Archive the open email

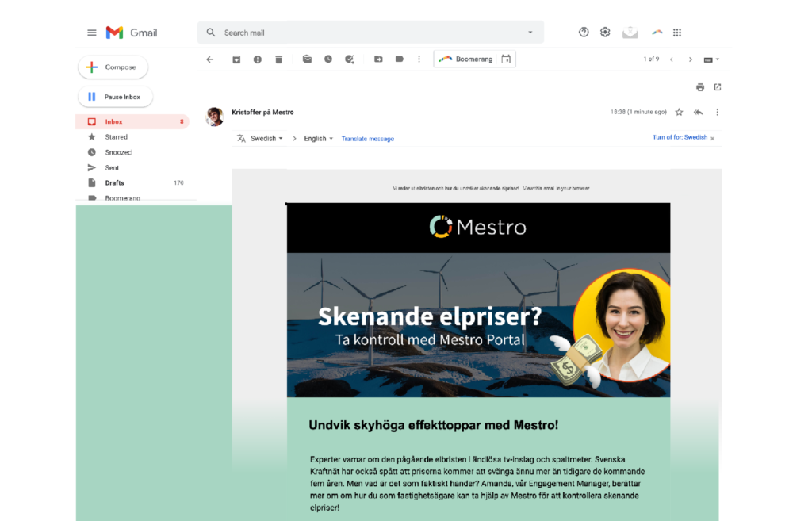point(236,59)
